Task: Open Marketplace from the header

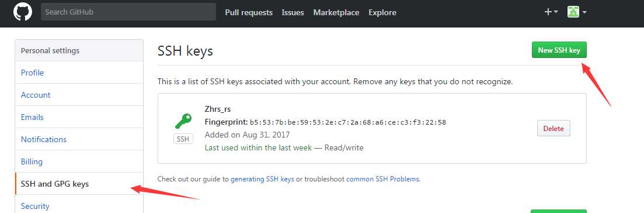Action: 336,12
